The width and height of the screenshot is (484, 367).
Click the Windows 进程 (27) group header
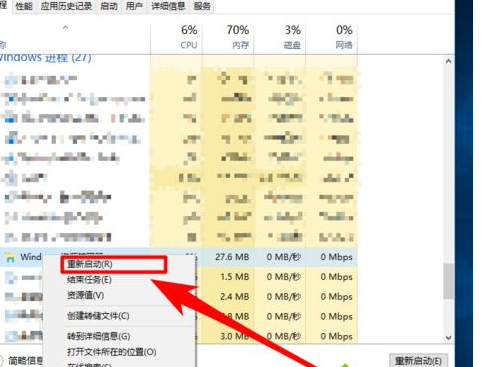coord(45,58)
